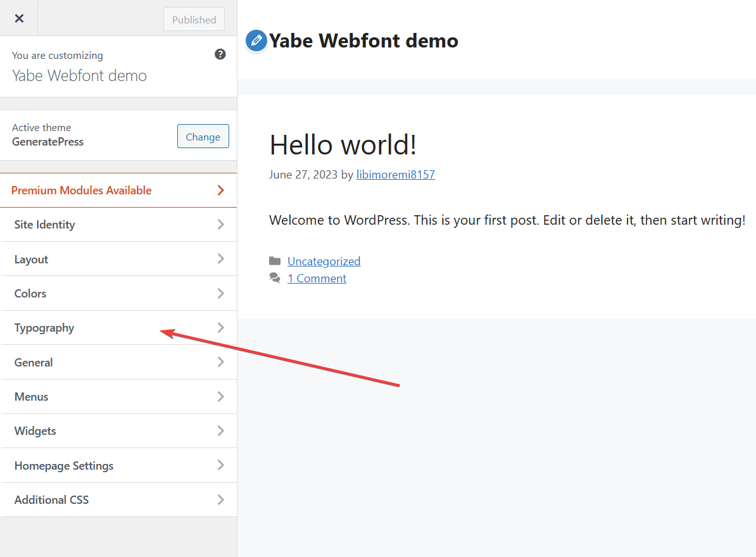Expand Widgets chevron arrow
756x557 pixels.
click(221, 431)
